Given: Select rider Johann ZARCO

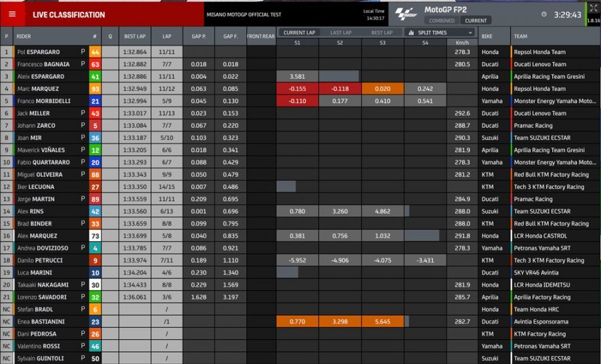Looking at the screenshot, I should (x=36, y=126).
